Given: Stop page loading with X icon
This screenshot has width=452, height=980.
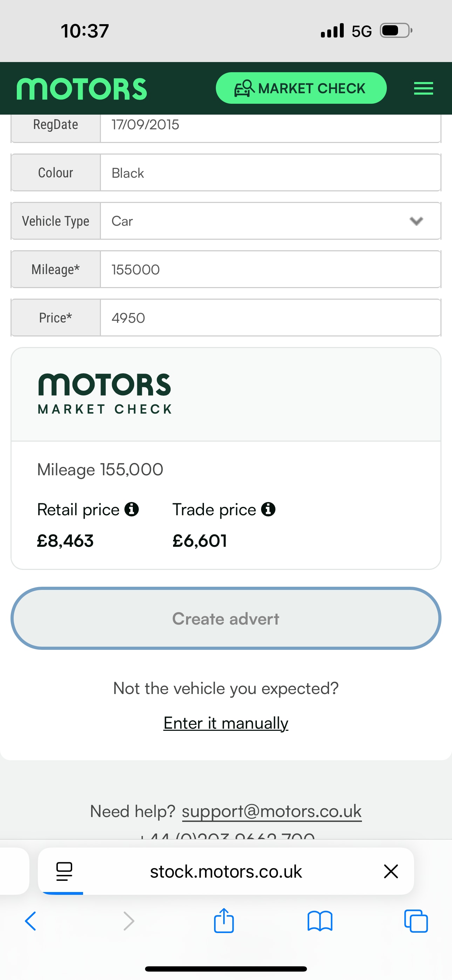Looking at the screenshot, I should click(x=391, y=871).
